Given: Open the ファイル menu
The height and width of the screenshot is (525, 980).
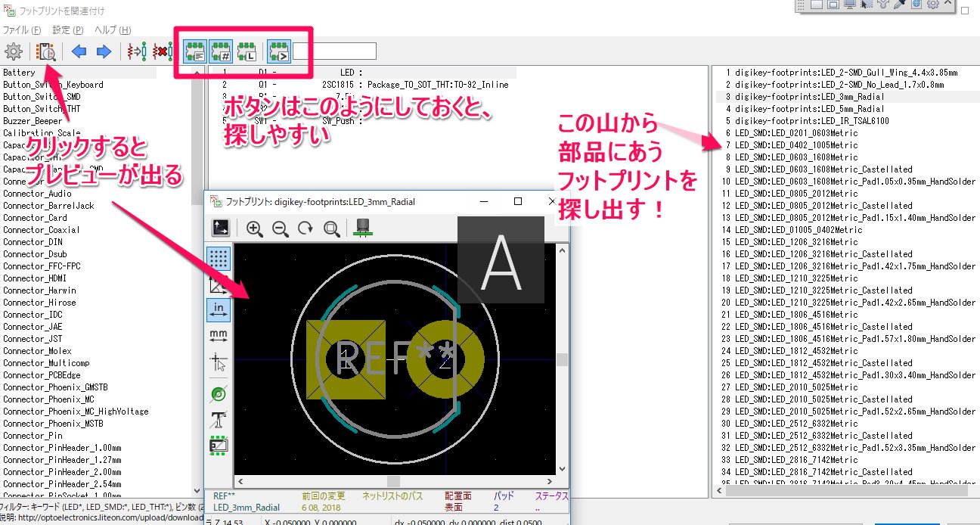Looking at the screenshot, I should point(21,30).
